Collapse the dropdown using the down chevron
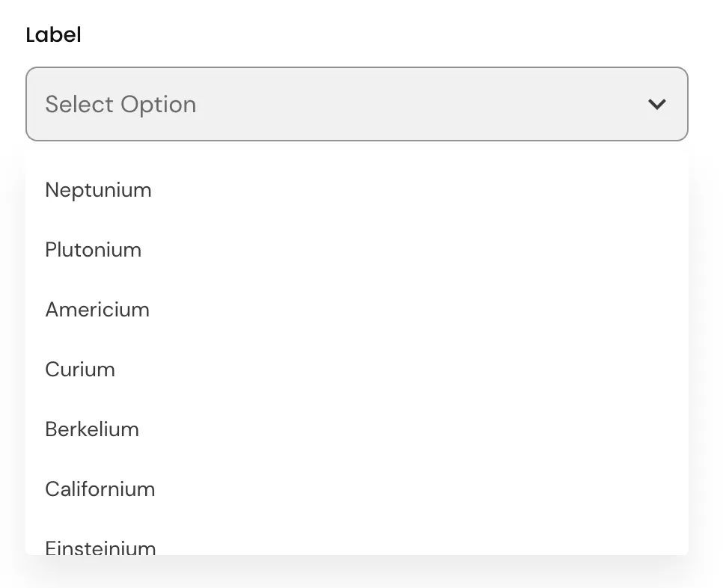Image resolution: width=723 pixels, height=588 pixels. click(656, 105)
